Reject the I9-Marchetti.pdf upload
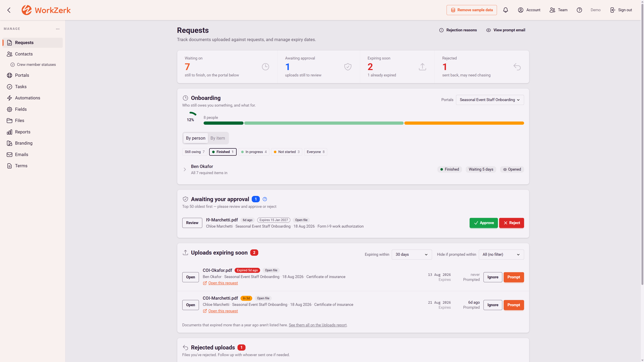644x362 pixels. coord(511,223)
